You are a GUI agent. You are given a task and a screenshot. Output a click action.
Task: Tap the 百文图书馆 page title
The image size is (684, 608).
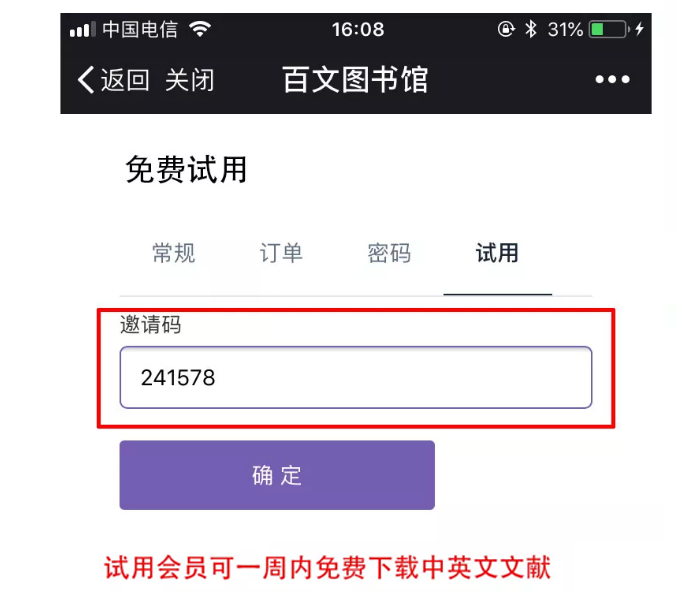[355, 80]
